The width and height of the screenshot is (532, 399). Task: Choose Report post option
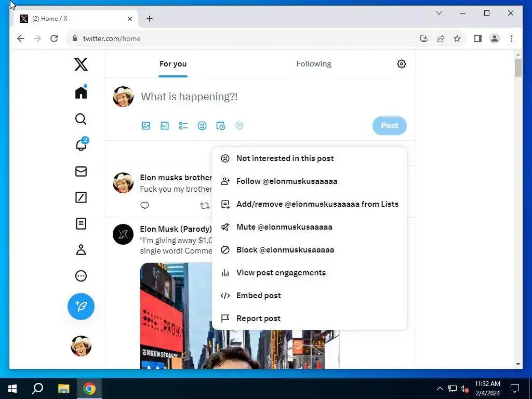click(309, 318)
